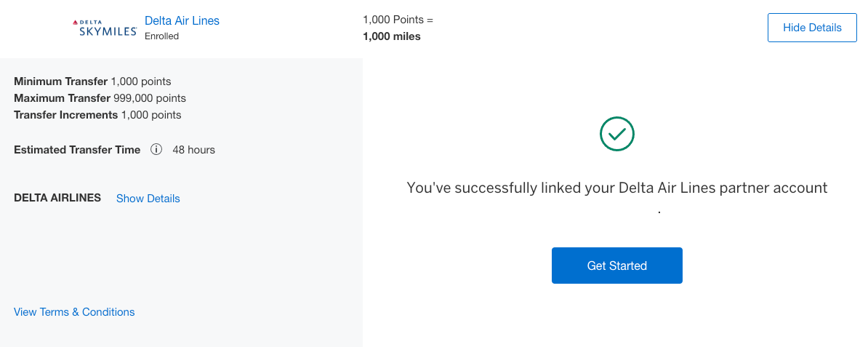The height and width of the screenshot is (347, 868).
Task: Click the "48 hours" transfer time value
Action: click(193, 150)
